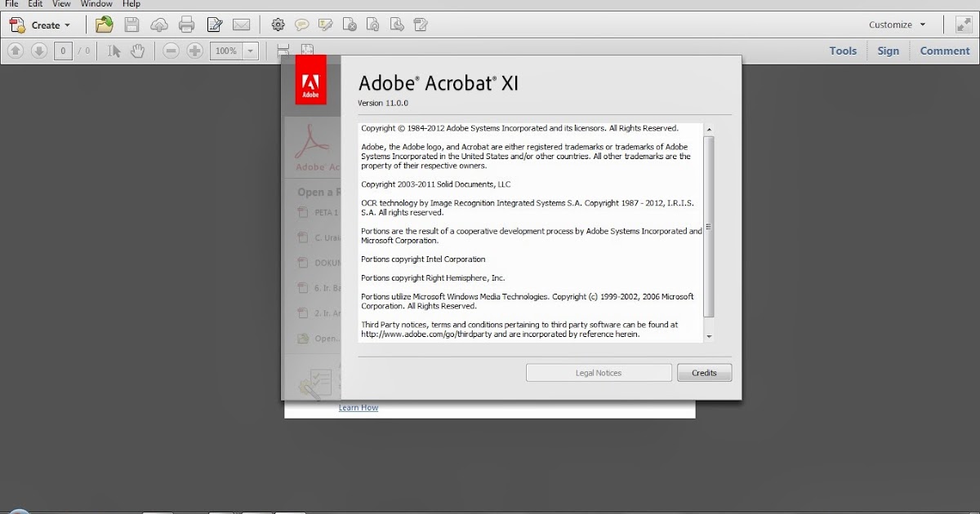The image size is (980, 514).
Task: Follow the Learn How link
Action: [x=359, y=407]
